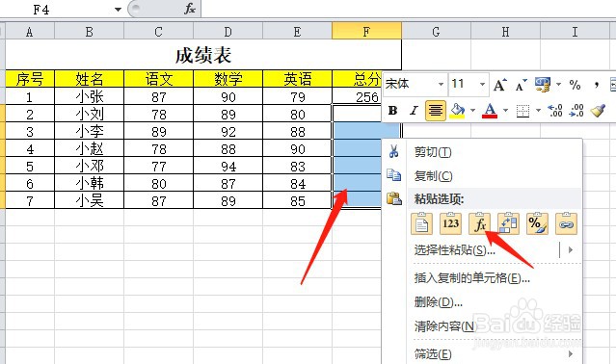Click the cell containing 小赵

click(90, 148)
